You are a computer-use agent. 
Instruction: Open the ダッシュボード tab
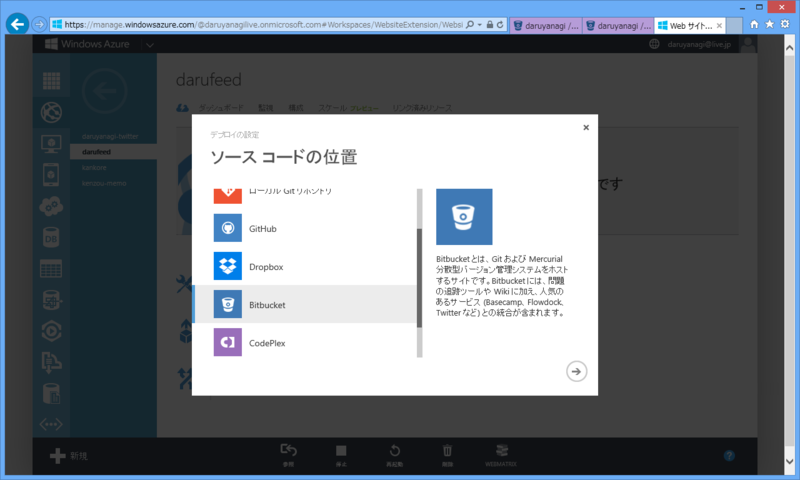(220, 108)
